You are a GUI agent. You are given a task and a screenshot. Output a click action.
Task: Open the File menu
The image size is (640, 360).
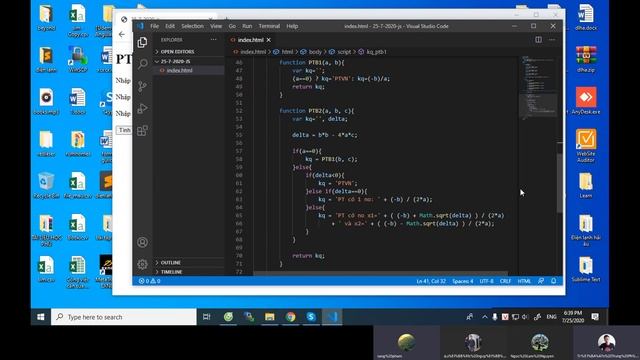(x=154, y=26)
